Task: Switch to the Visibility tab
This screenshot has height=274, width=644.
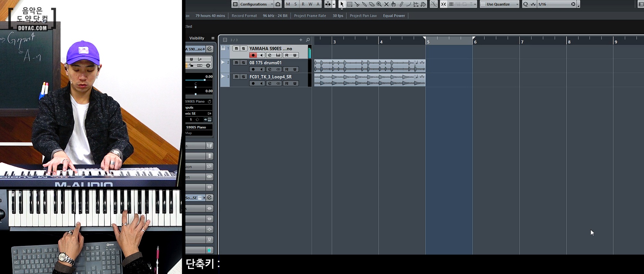Action: [x=197, y=38]
